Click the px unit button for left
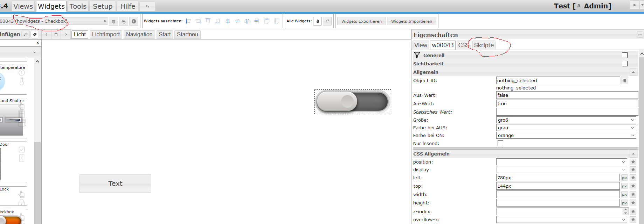 point(624,178)
